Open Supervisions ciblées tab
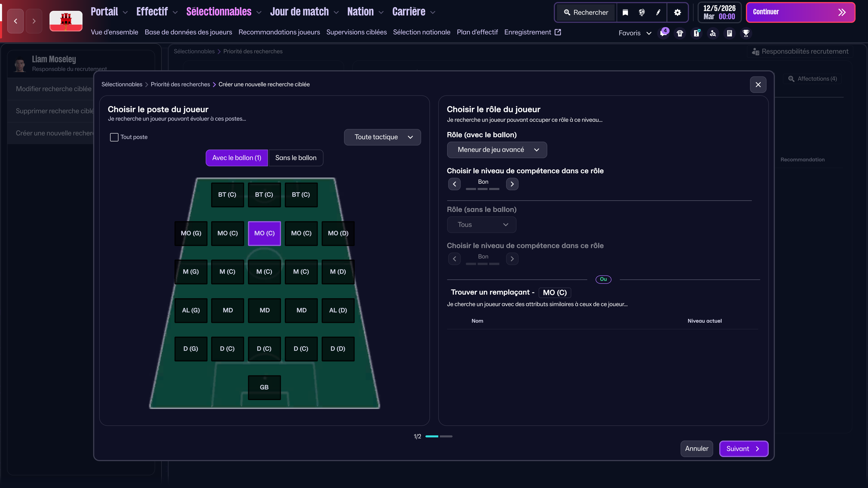868x488 pixels. click(356, 32)
